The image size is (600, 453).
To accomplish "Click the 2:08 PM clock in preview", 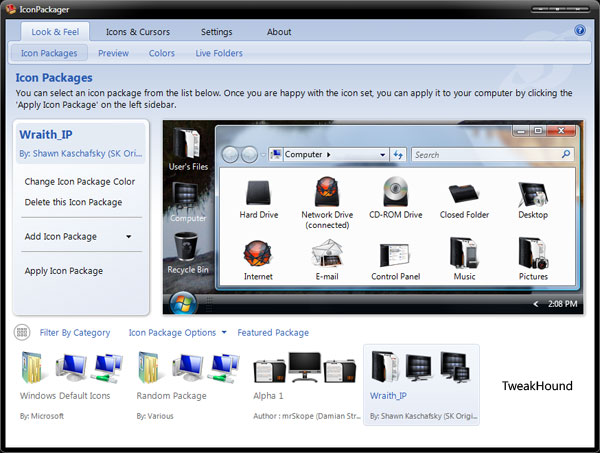I will pyautogui.click(x=562, y=304).
